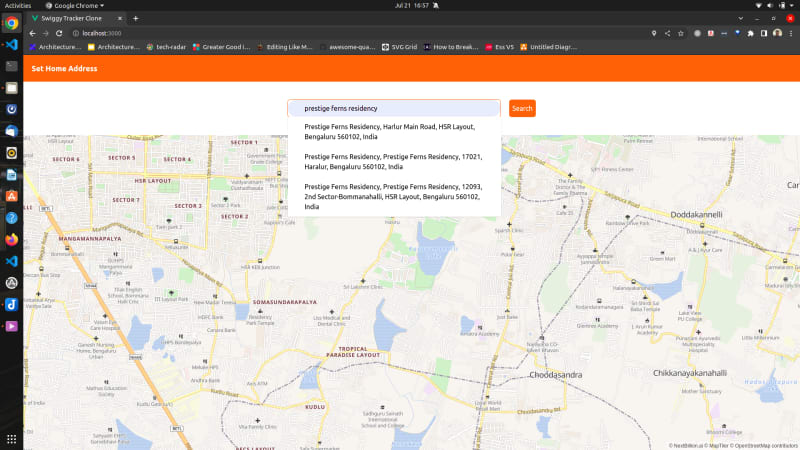Launch Firefox from the dock
The height and width of the screenshot is (450, 800).
(x=11, y=239)
